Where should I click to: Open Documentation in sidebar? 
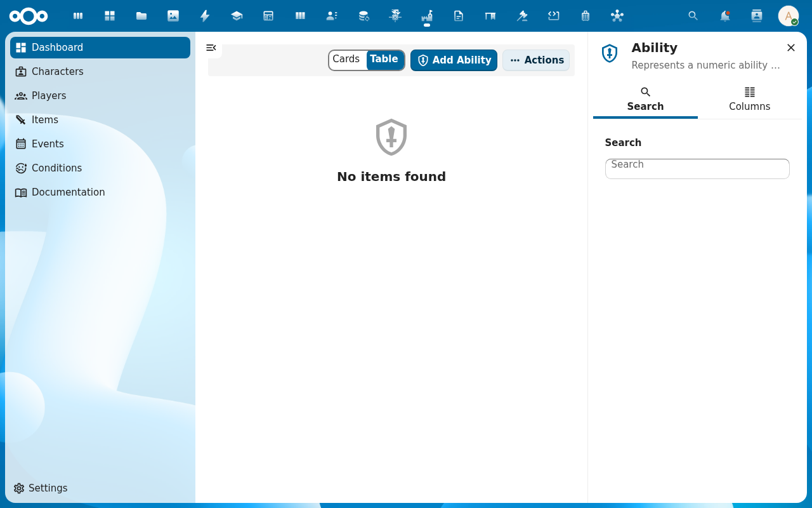click(100, 192)
